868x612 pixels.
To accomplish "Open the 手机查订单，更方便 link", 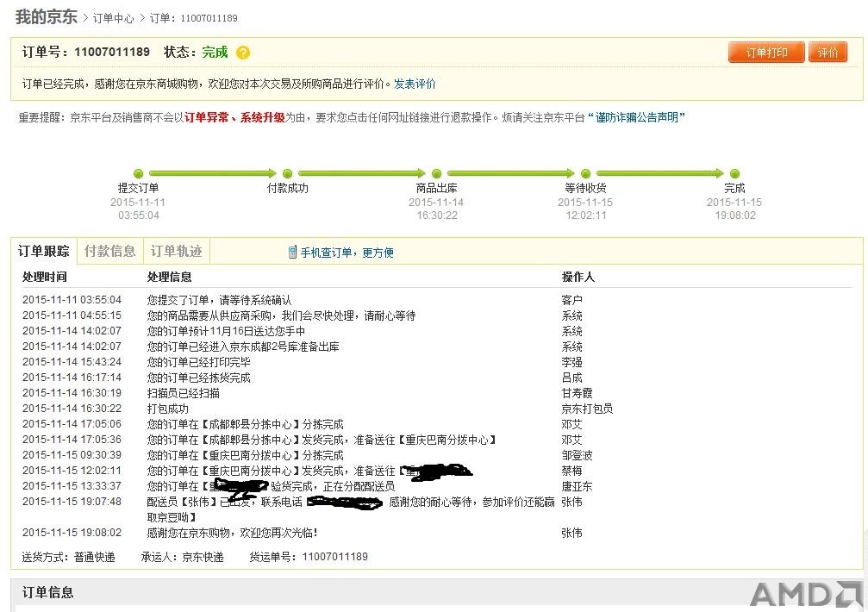I will pyautogui.click(x=347, y=253).
